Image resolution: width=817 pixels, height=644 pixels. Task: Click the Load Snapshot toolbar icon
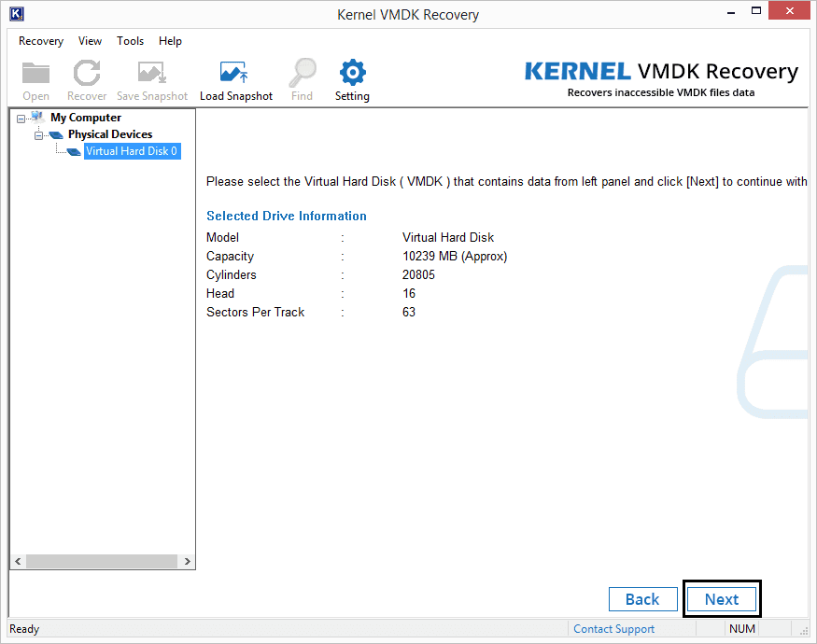point(234,73)
